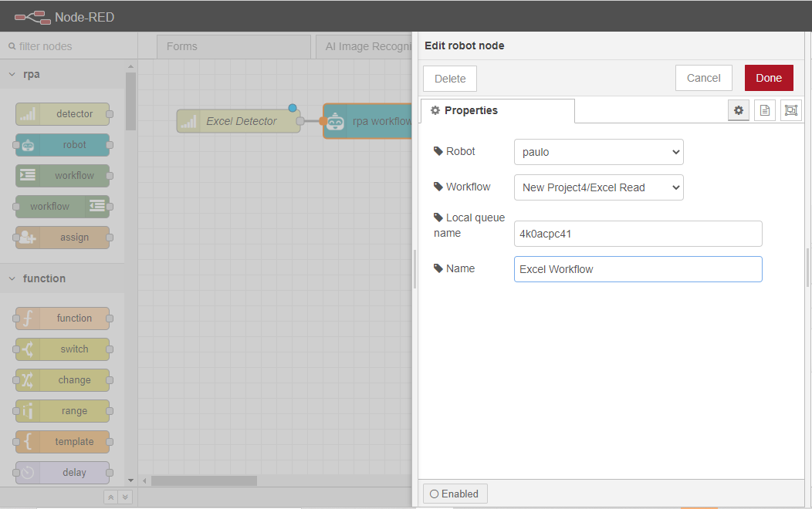Collapse all palette categories arrow
Image resolution: width=812 pixels, height=509 pixels.
pos(110,497)
